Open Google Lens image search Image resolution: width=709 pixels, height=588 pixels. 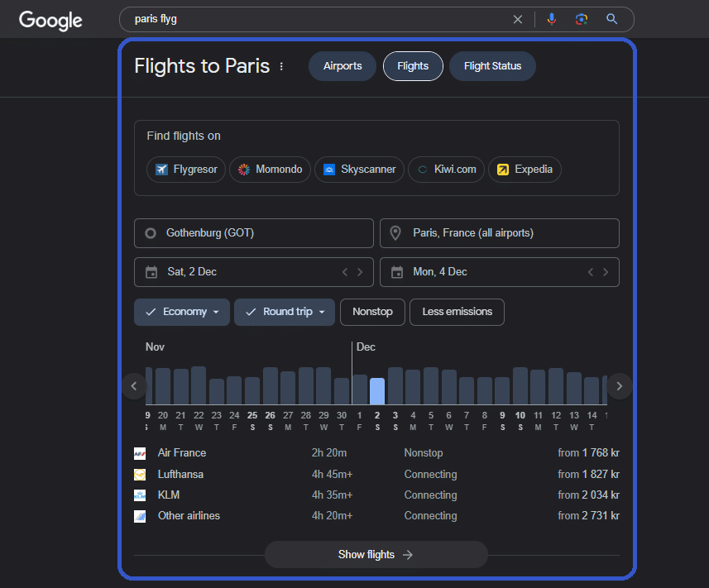582,19
